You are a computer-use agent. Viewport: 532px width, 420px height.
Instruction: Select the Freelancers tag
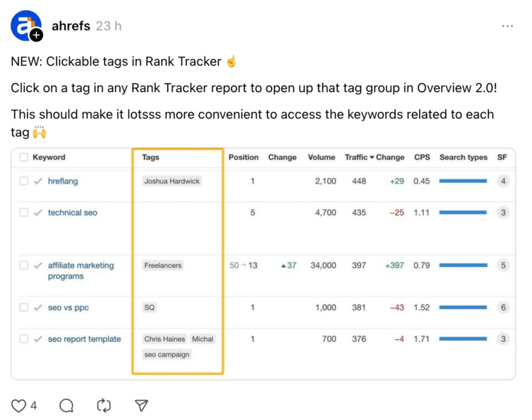(x=163, y=265)
